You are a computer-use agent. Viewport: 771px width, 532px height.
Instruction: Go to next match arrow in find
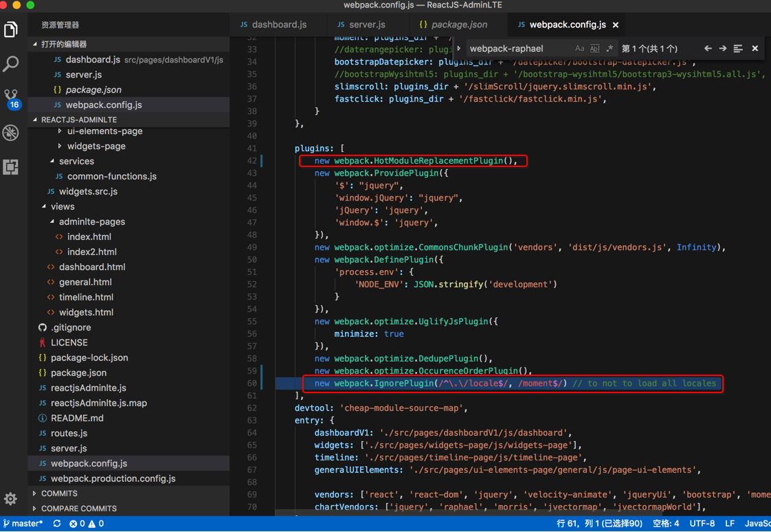tap(723, 49)
